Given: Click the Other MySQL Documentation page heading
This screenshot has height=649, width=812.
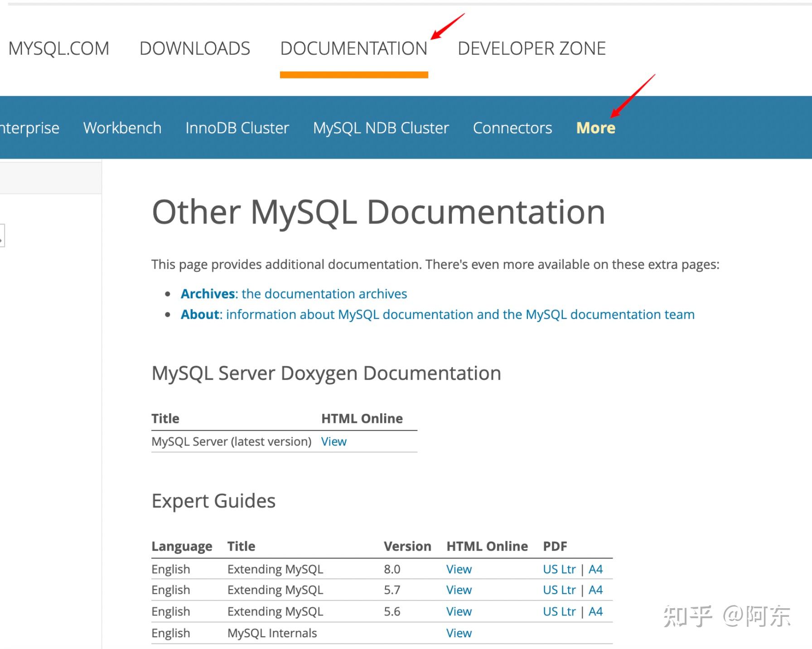Looking at the screenshot, I should point(378,212).
